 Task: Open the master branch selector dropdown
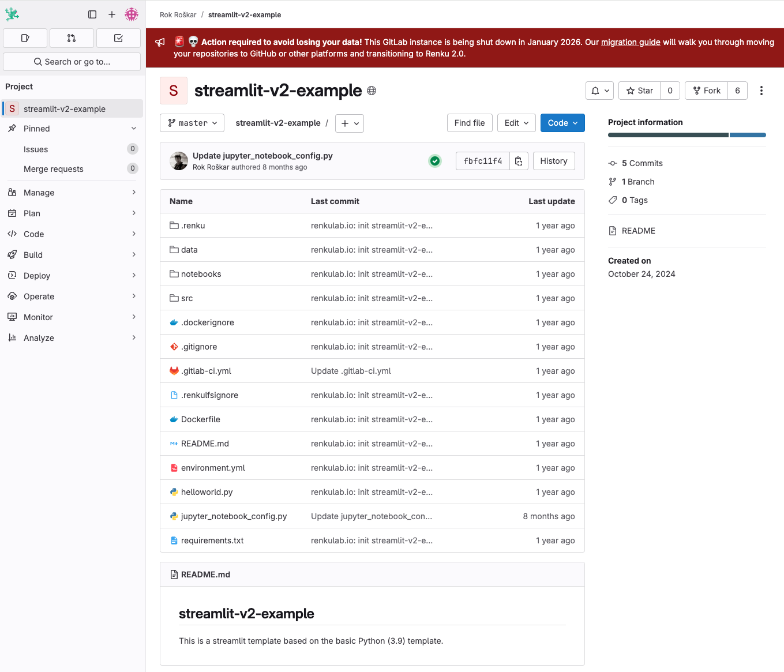192,123
